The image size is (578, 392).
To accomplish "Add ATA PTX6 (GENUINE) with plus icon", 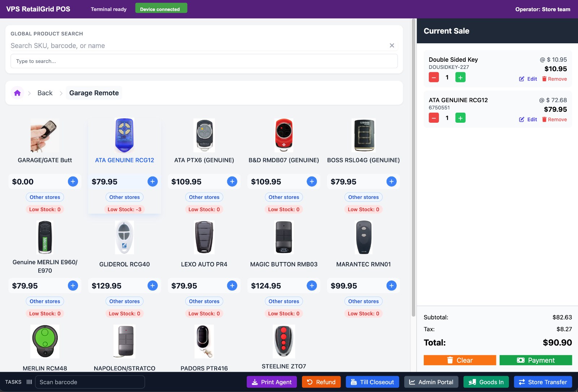I will click(x=232, y=182).
